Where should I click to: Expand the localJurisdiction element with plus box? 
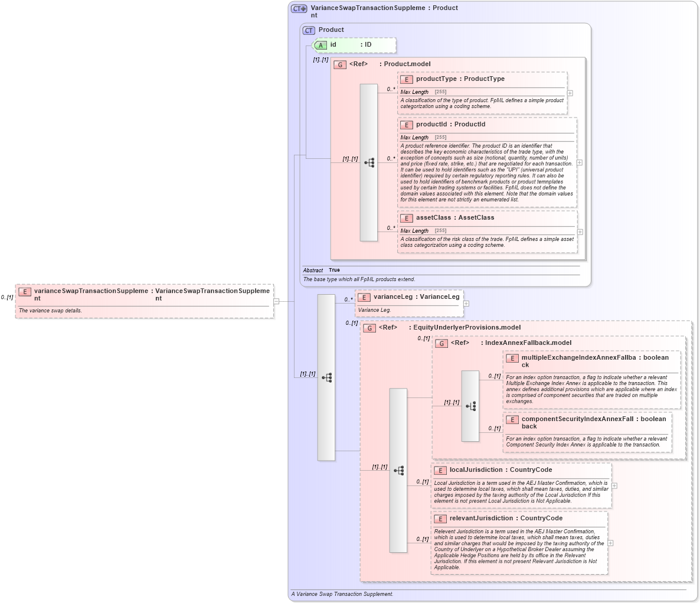click(x=614, y=486)
